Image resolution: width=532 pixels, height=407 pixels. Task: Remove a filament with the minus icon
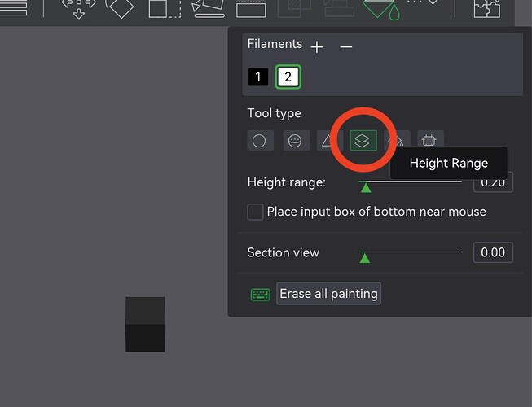tap(346, 46)
